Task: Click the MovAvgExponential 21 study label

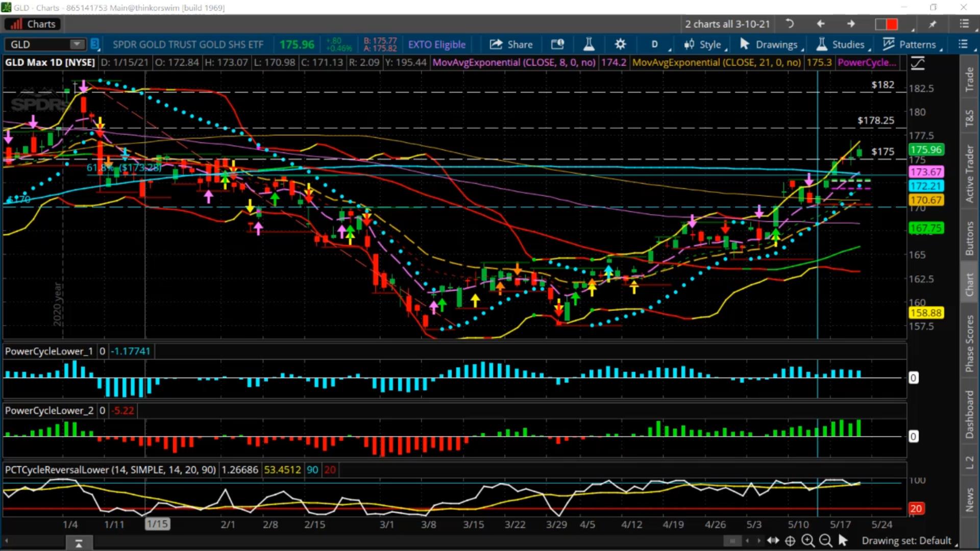Action: (x=717, y=62)
